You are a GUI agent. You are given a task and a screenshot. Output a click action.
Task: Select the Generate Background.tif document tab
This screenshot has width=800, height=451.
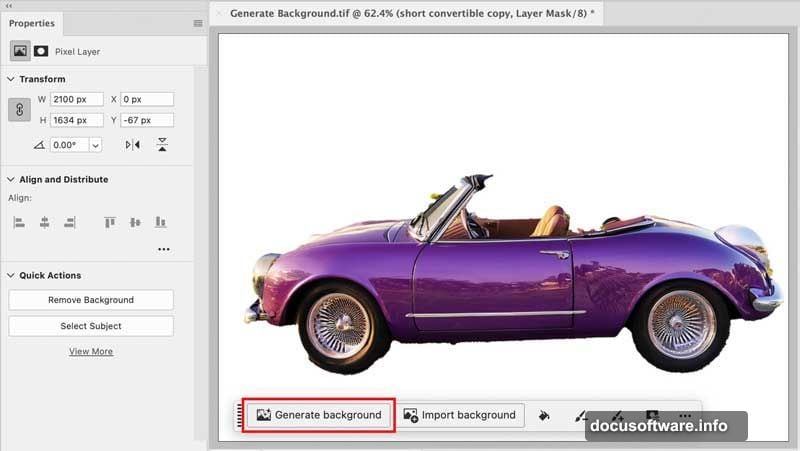(410, 14)
